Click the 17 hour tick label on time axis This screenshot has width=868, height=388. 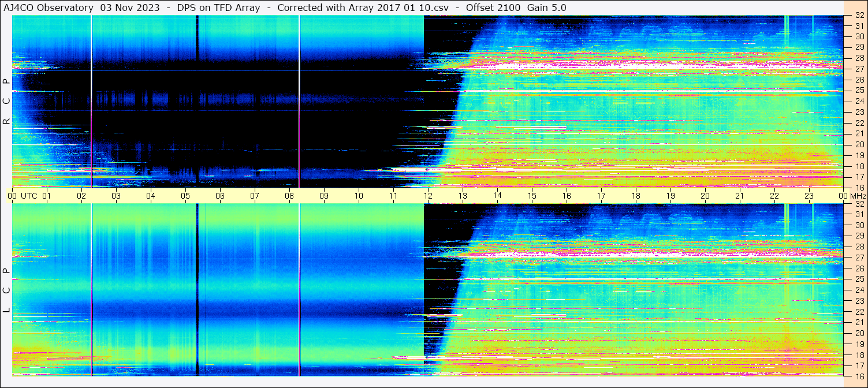pyautogui.click(x=601, y=196)
